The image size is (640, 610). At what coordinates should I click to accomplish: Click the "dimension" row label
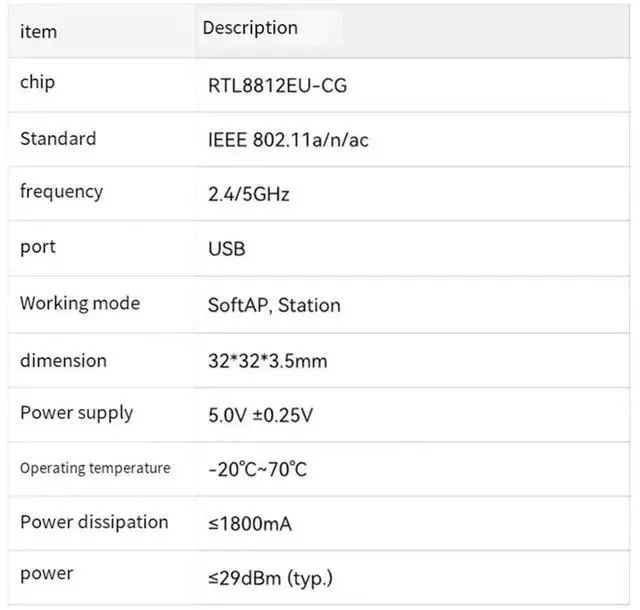[x=63, y=360]
